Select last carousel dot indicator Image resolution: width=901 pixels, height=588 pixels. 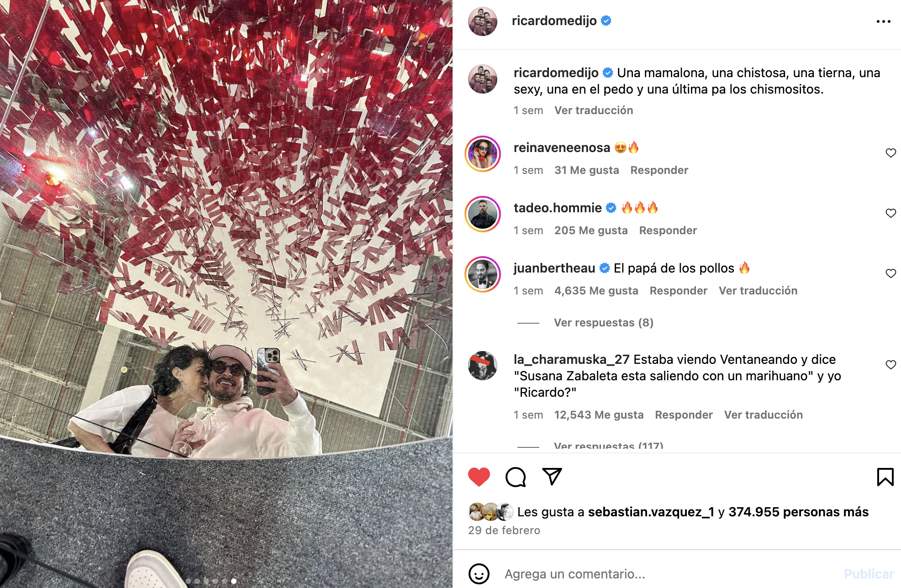[234, 581]
